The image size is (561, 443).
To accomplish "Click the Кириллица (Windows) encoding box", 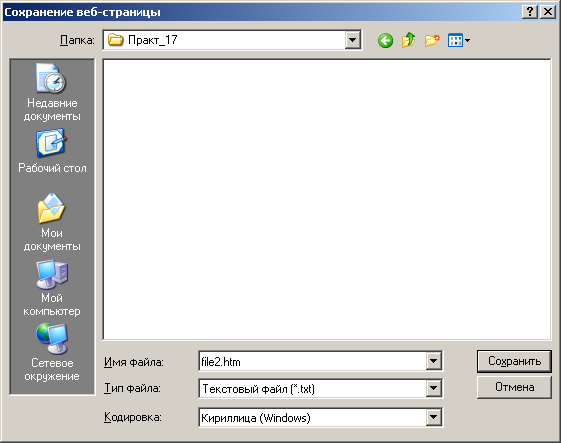I will tap(312, 417).
